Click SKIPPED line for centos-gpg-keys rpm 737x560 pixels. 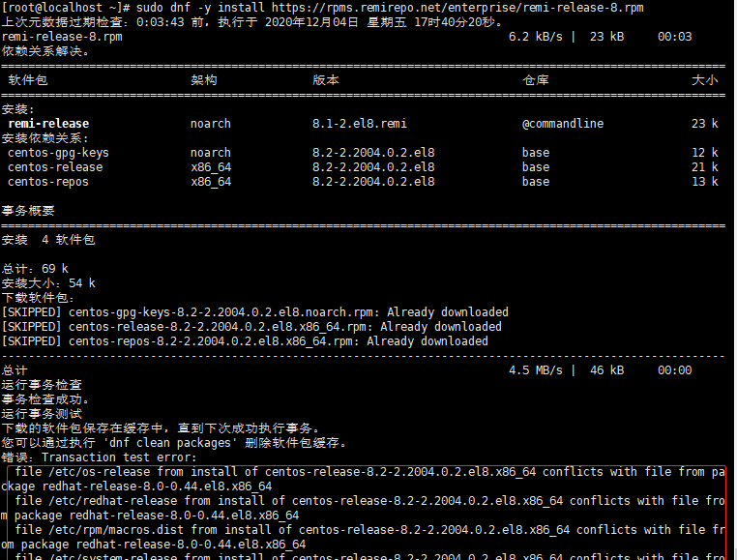tap(255, 312)
